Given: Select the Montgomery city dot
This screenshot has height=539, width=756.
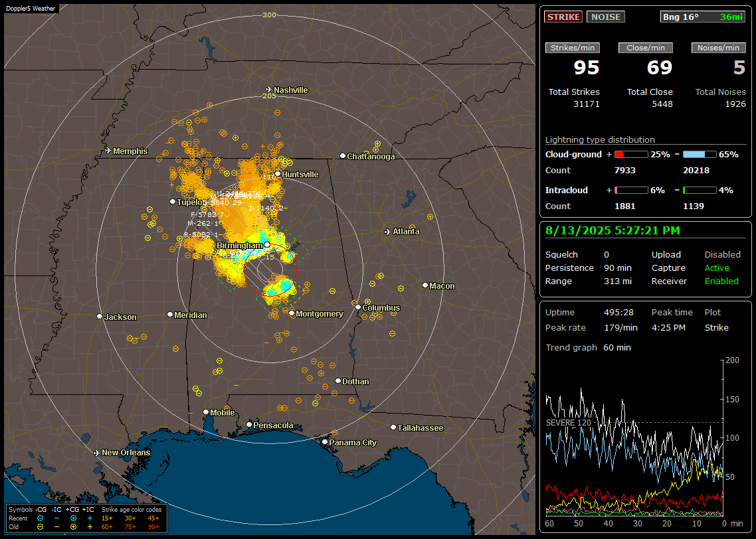Looking at the screenshot, I should coord(292,313).
